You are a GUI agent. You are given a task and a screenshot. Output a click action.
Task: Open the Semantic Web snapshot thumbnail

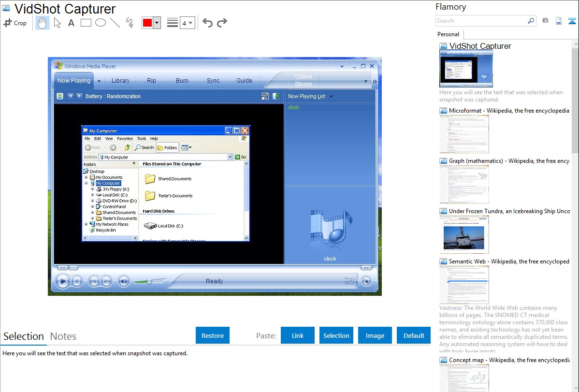(464, 285)
